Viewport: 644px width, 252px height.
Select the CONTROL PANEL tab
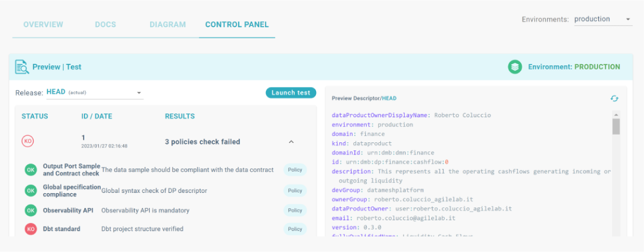click(x=237, y=25)
